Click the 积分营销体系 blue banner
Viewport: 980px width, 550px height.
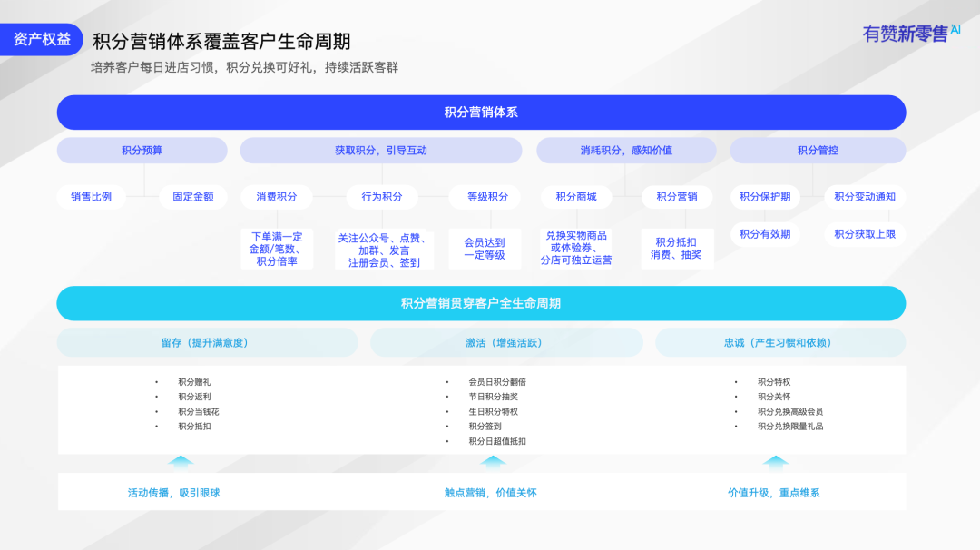(481, 113)
